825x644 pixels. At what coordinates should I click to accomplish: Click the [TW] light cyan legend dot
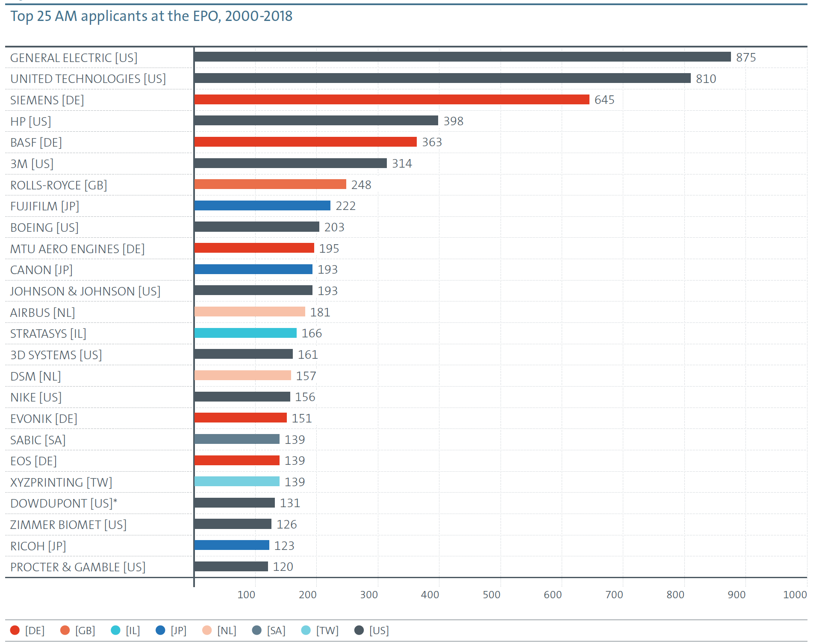(306, 630)
